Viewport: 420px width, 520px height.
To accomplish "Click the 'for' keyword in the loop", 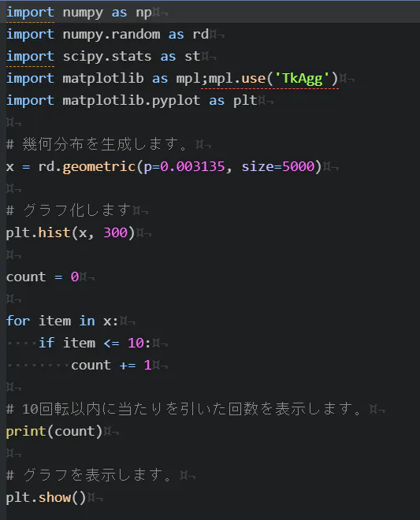I will pos(18,321).
